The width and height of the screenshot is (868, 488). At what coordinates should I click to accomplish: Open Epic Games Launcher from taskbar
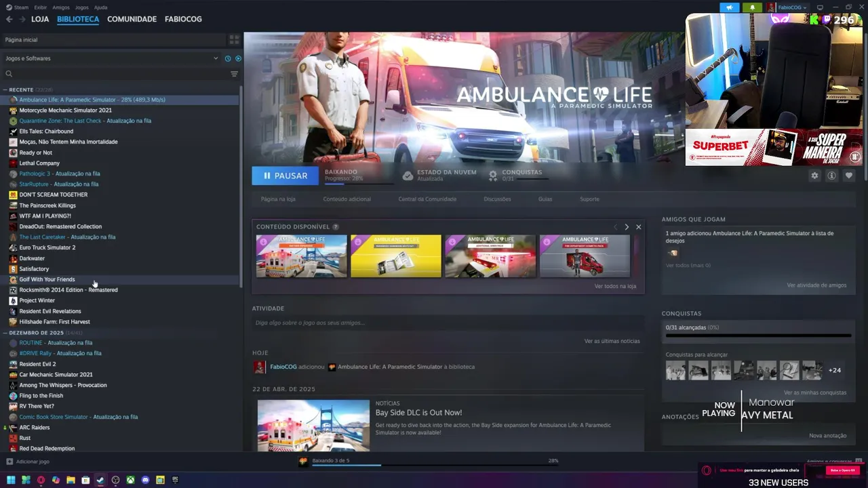click(175, 480)
